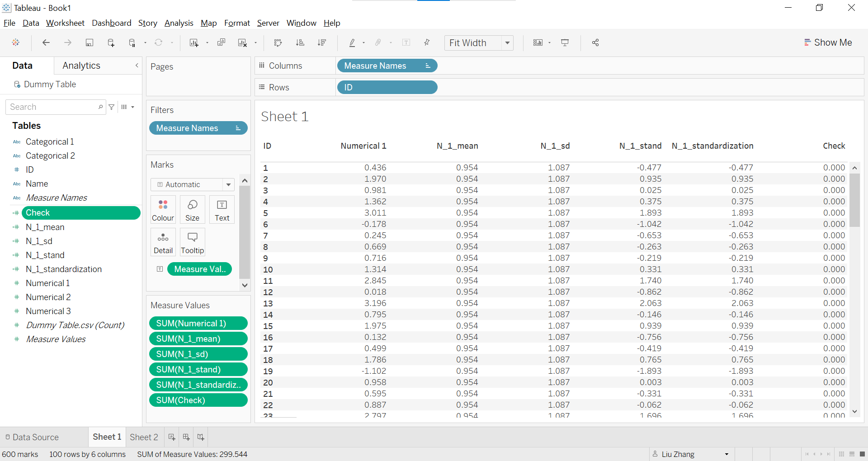The width and height of the screenshot is (868, 461).
Task: Open the Fit Width dropdown
Action: coord(507,43)
